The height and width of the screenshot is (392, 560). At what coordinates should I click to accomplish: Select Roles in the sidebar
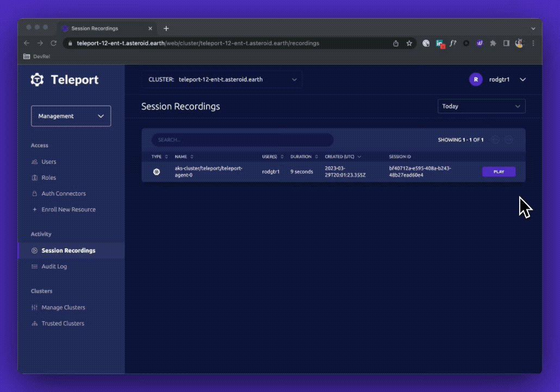[x=48, y=178]
